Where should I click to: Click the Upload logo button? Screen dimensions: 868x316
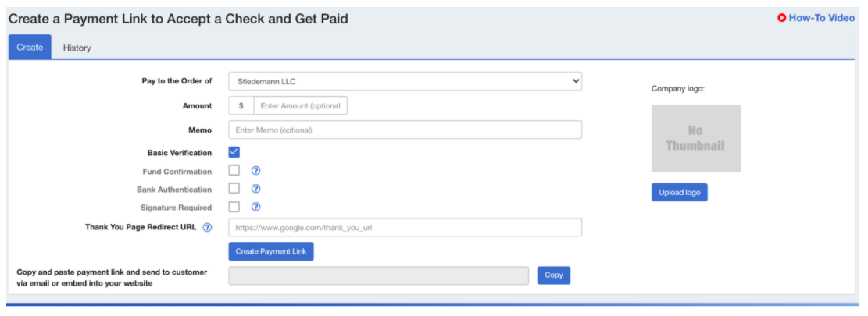tap(679, 193)
